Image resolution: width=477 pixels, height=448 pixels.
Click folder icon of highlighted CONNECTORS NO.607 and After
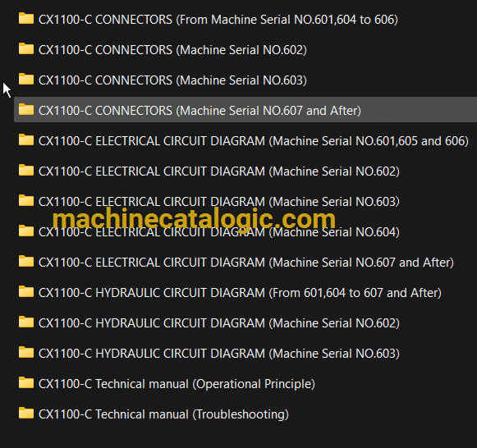(x=26, y=109)
